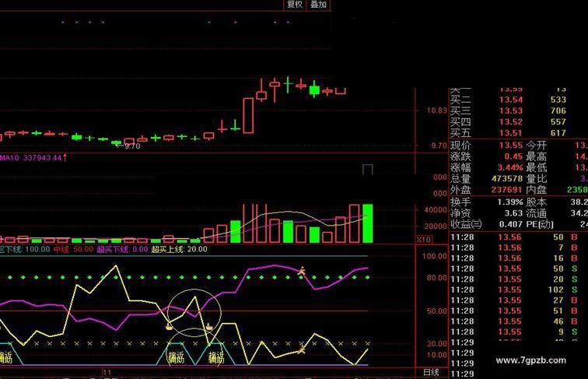This screenshot has width=588, height=379.
Task: Click the MA10: 337943.44 volume indicator label
Action: coord(31,158)
